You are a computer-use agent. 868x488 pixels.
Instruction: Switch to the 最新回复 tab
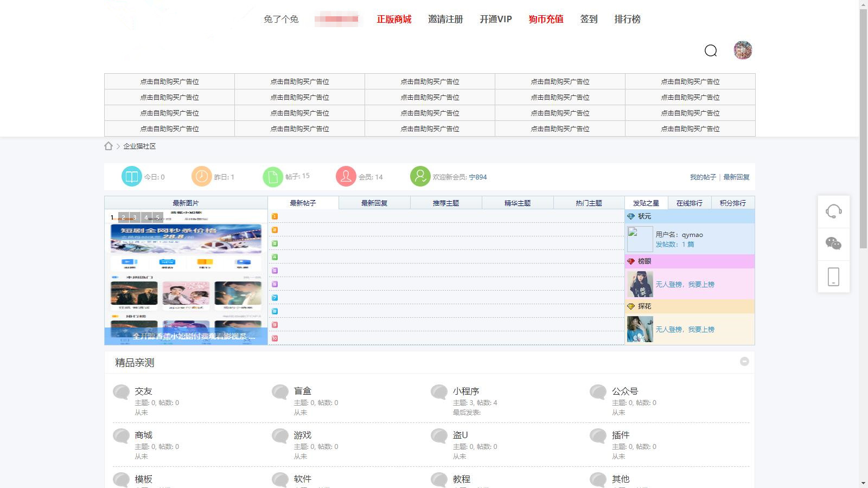click(374, 203)
